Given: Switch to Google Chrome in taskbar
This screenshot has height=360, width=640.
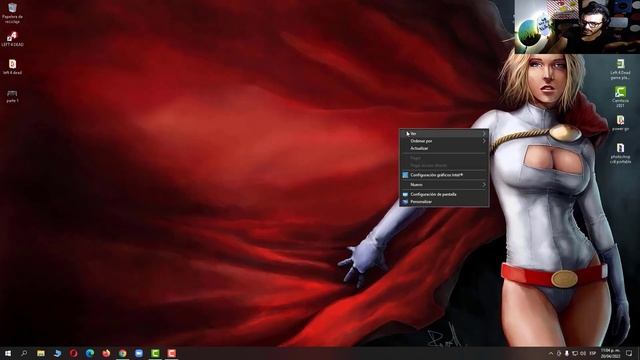Looking at the screenshot, I should (x=122, y=353).
